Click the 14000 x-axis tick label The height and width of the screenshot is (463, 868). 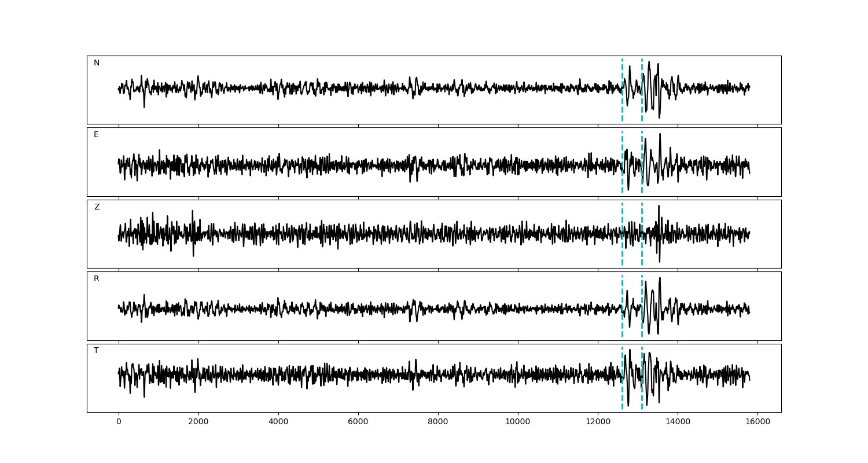[x=677, y=422]
